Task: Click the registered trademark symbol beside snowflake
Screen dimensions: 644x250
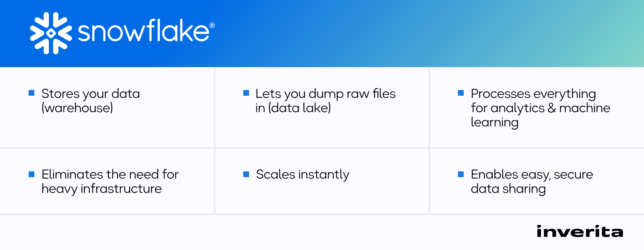Action: pos(212,25)
